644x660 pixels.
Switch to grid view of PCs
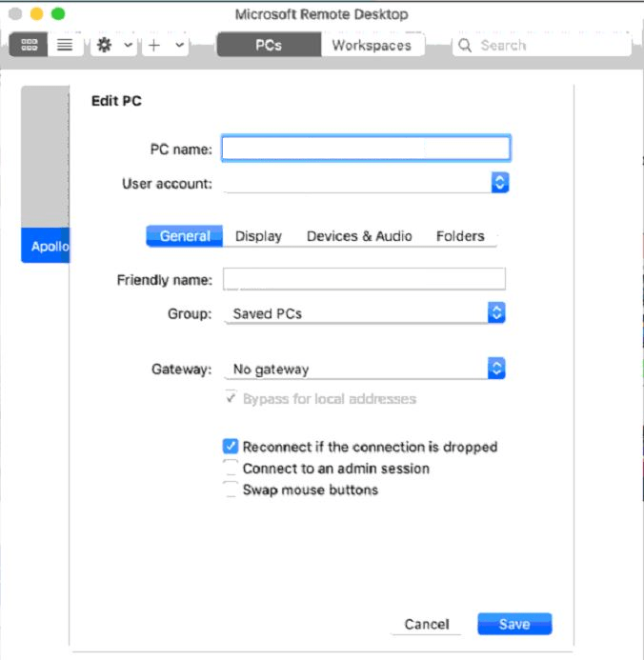tap(29, 45)
